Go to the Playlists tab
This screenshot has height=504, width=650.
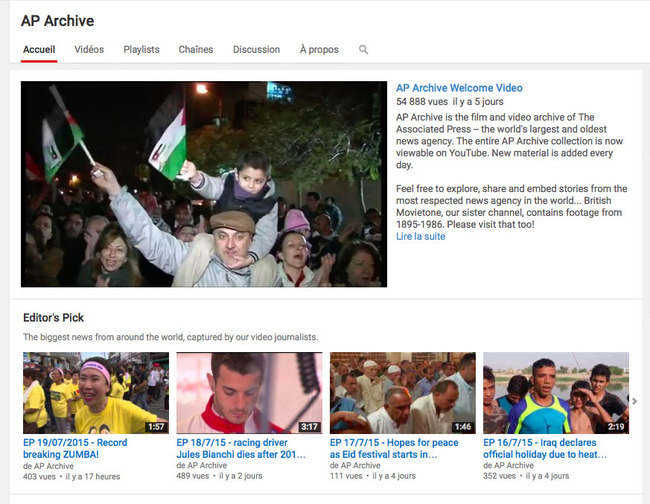point(141,49)
